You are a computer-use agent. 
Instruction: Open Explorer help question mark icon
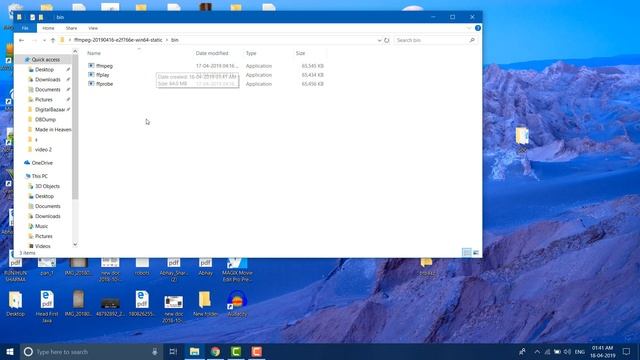478,28
